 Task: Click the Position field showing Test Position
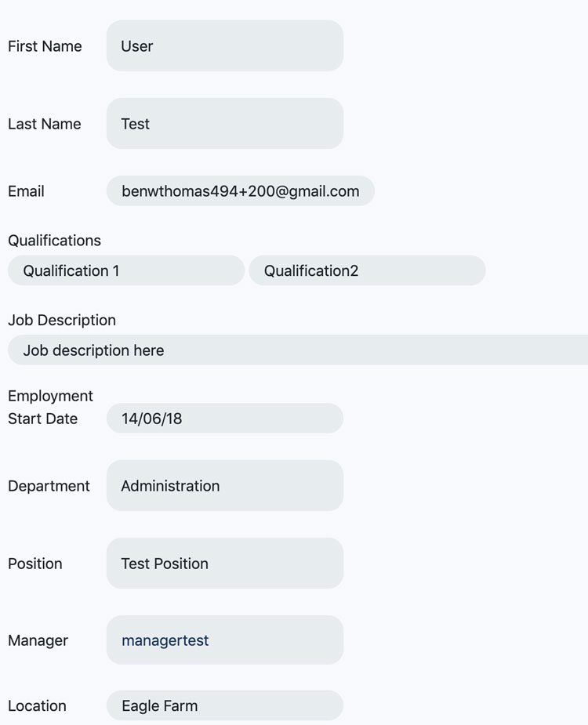[x=224, y=564]
